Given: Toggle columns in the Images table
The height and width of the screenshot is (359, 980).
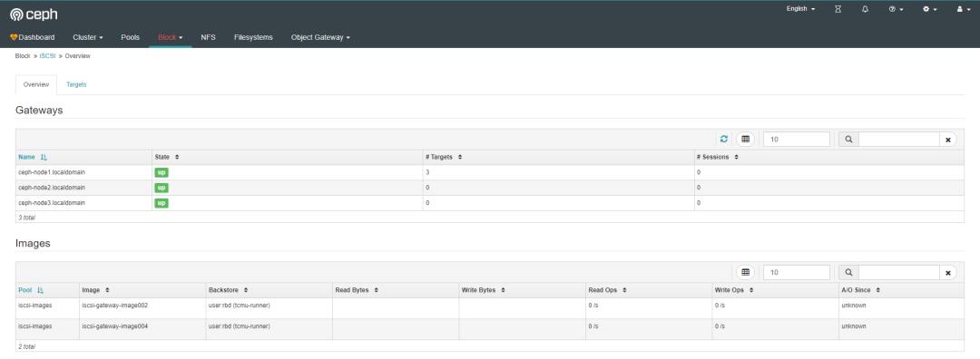Looking at the screenshot, I should coord(746,272).
